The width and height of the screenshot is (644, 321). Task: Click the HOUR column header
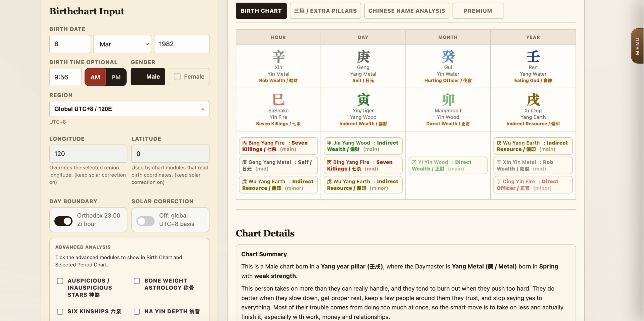click(x=278, y=37)
